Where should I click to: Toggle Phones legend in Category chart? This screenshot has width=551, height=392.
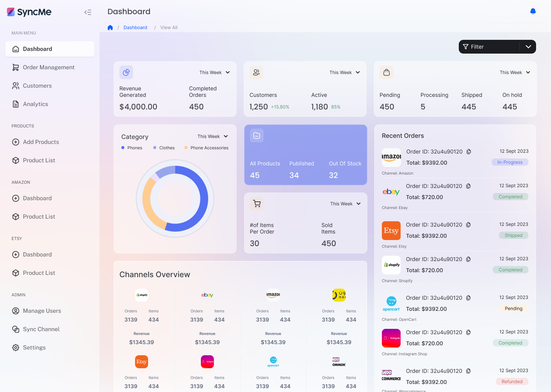pyautogui.click(x=132, y=148)
